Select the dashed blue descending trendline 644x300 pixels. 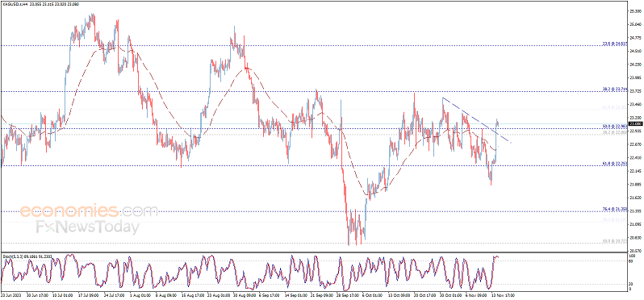pos(476,120)
